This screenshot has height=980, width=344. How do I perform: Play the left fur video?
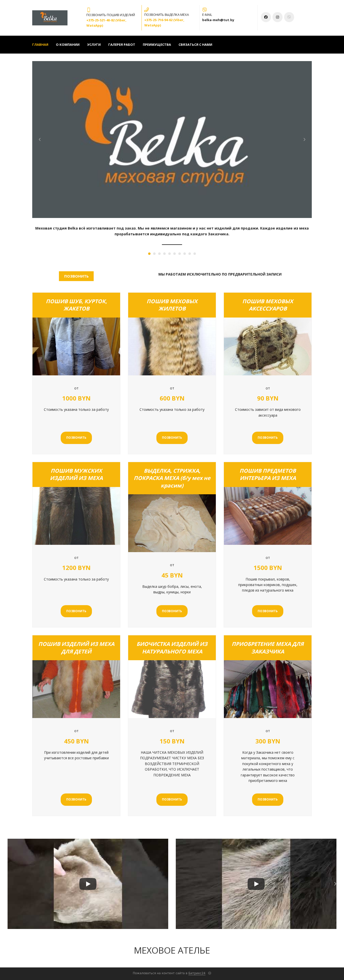click(88, 884)
